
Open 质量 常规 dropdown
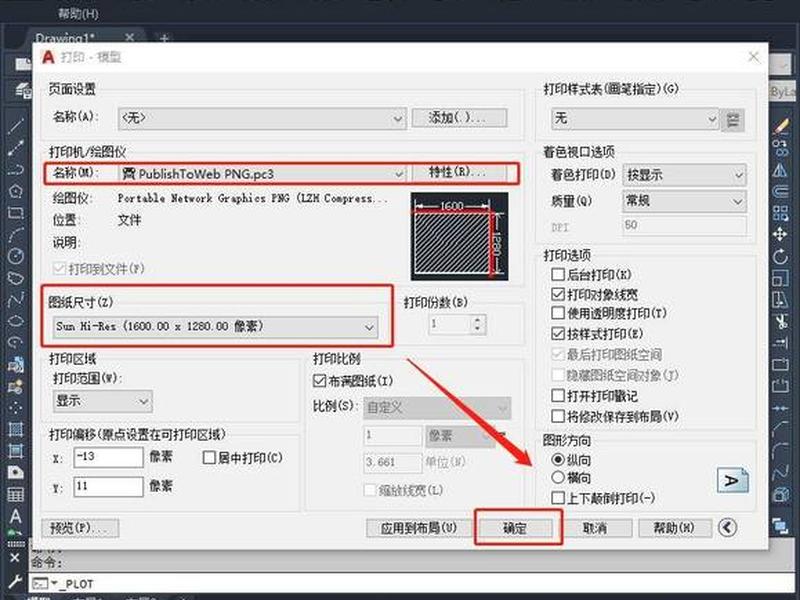point(684,201)
